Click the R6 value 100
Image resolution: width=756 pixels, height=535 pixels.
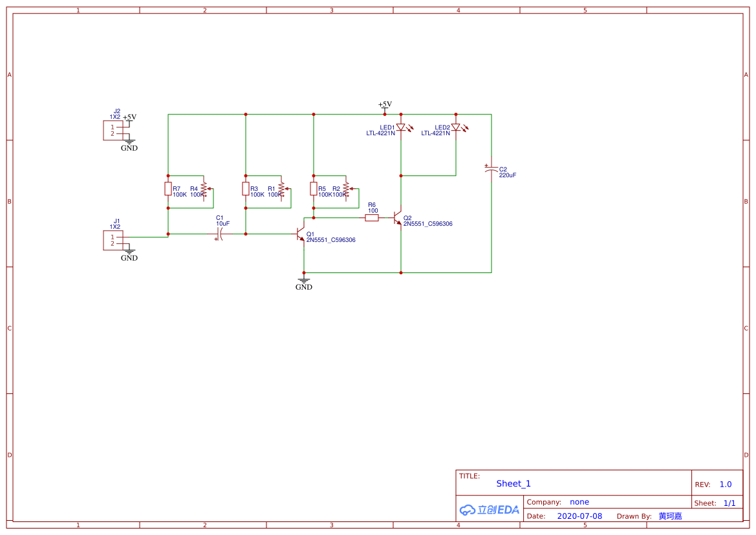(373, 211)
